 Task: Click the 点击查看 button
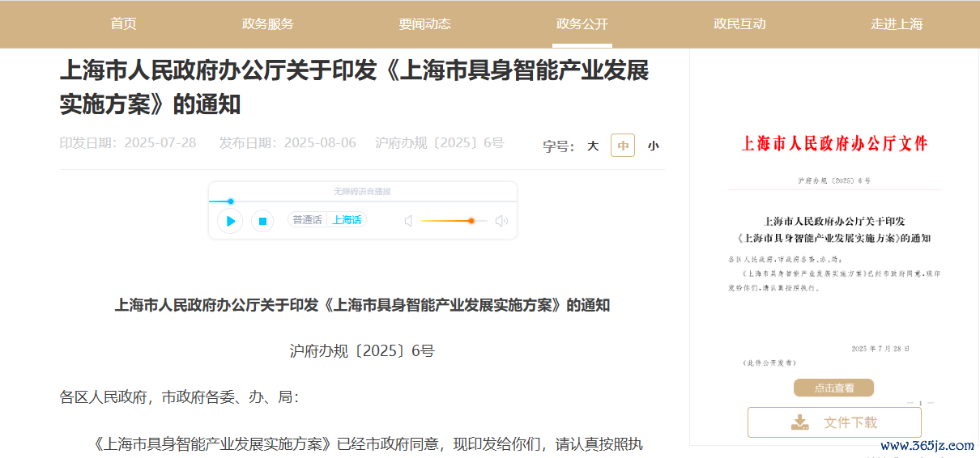point(833,388)
